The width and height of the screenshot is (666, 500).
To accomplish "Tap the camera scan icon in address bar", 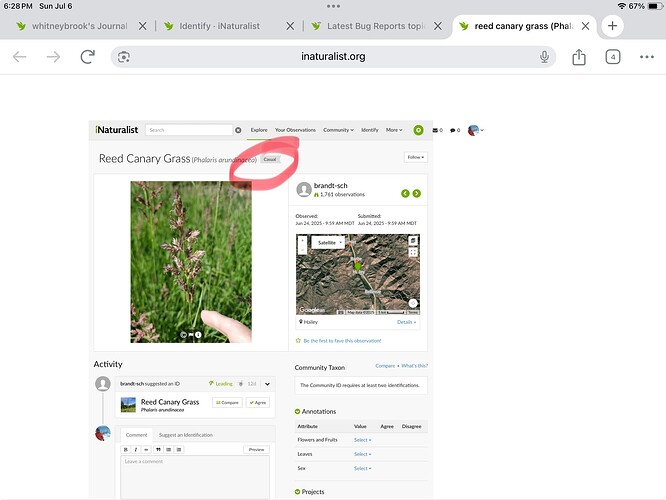I will 124,57.
